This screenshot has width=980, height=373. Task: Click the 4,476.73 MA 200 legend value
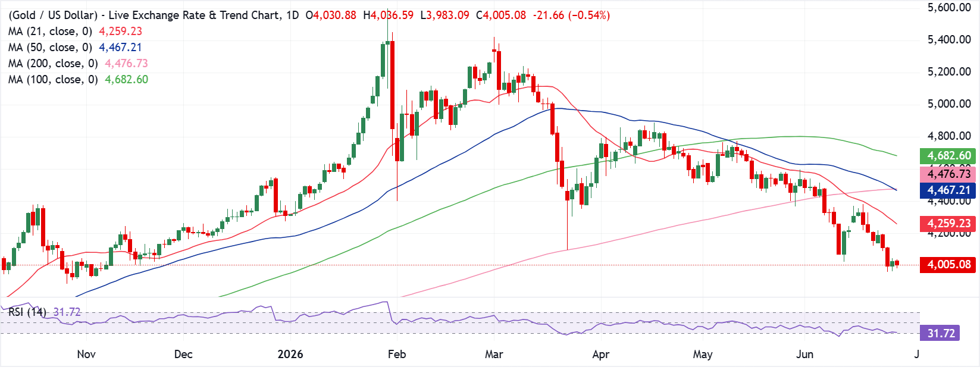(x=126, y=64)
